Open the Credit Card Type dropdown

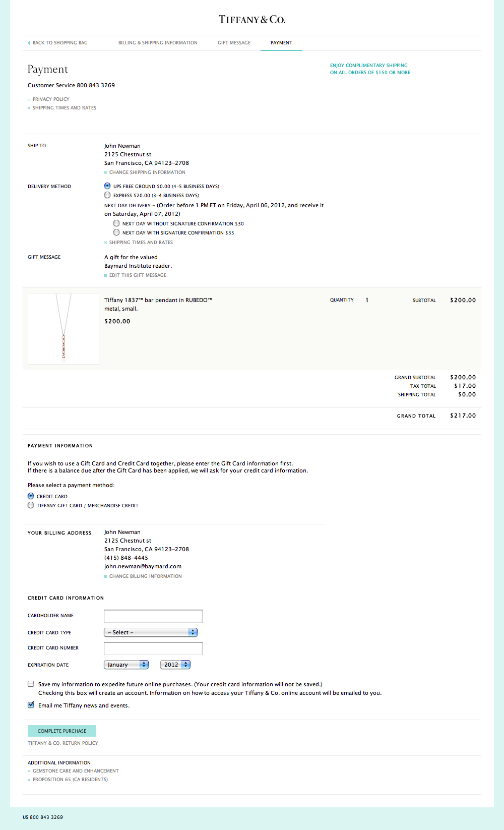point(151,632)
